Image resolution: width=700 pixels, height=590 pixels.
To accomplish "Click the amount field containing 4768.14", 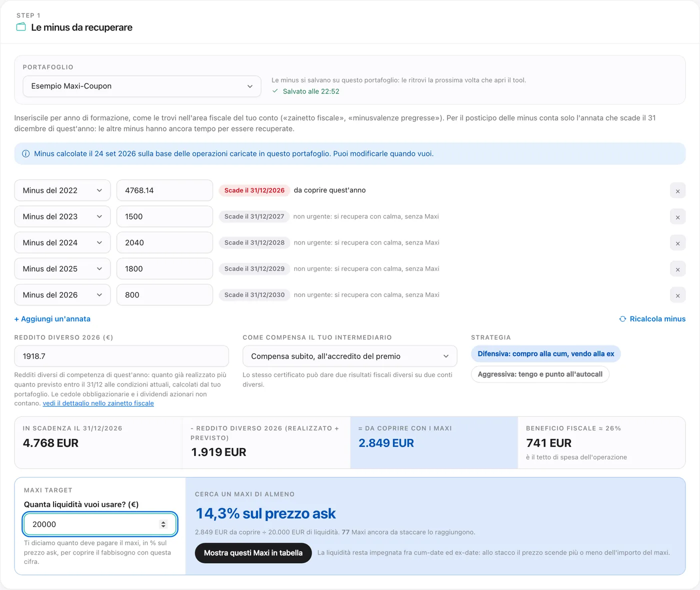I will pos(165,190).
